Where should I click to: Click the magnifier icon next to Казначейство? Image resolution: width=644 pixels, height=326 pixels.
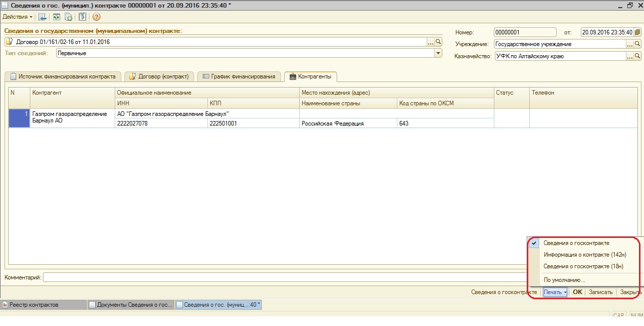[637, 56]
